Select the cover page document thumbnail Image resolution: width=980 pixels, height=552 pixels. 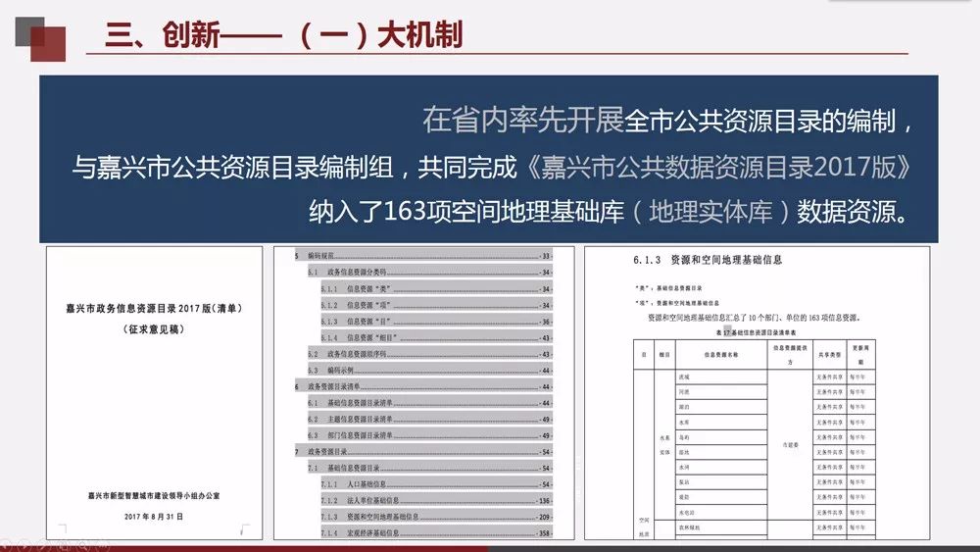click(155, 392)
